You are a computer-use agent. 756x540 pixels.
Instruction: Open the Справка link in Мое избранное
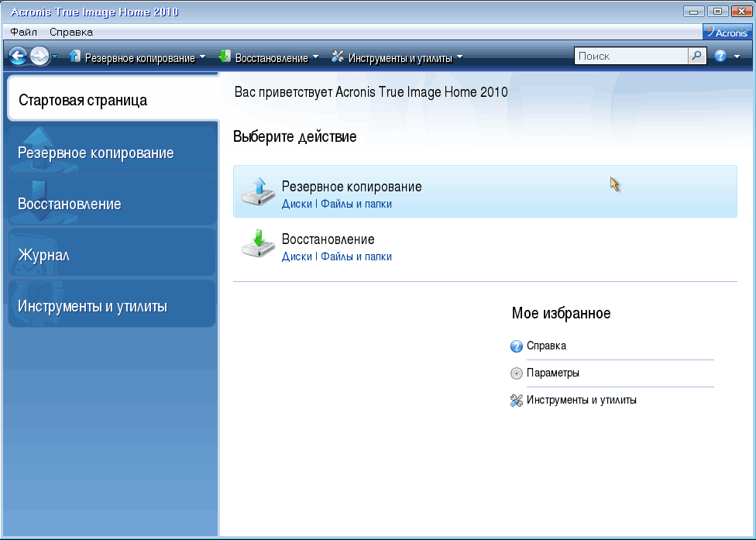click(x=546, y=346)
